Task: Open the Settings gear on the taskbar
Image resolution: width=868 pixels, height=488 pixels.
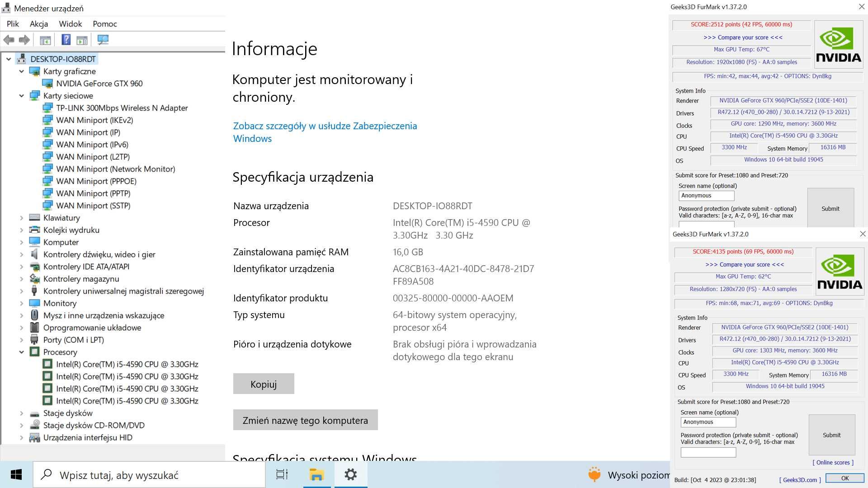Action: [351, 474]
